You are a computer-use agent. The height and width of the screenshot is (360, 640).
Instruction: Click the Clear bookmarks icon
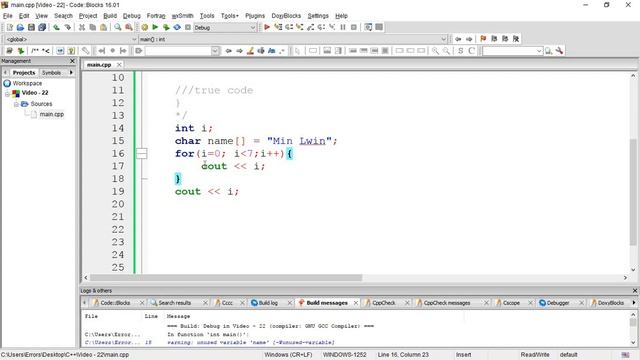(516, 39)
